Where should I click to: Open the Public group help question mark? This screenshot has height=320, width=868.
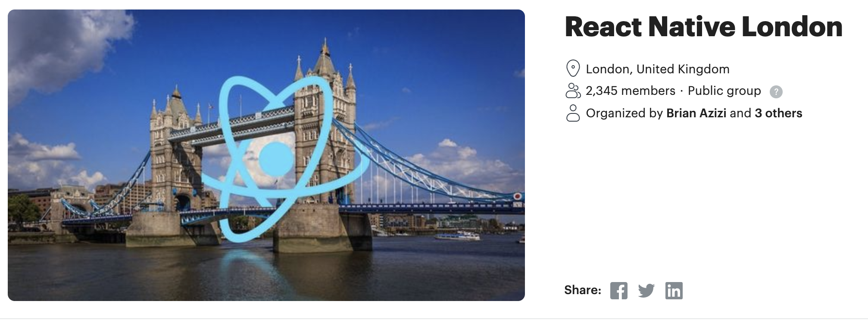tap(776, 91)
